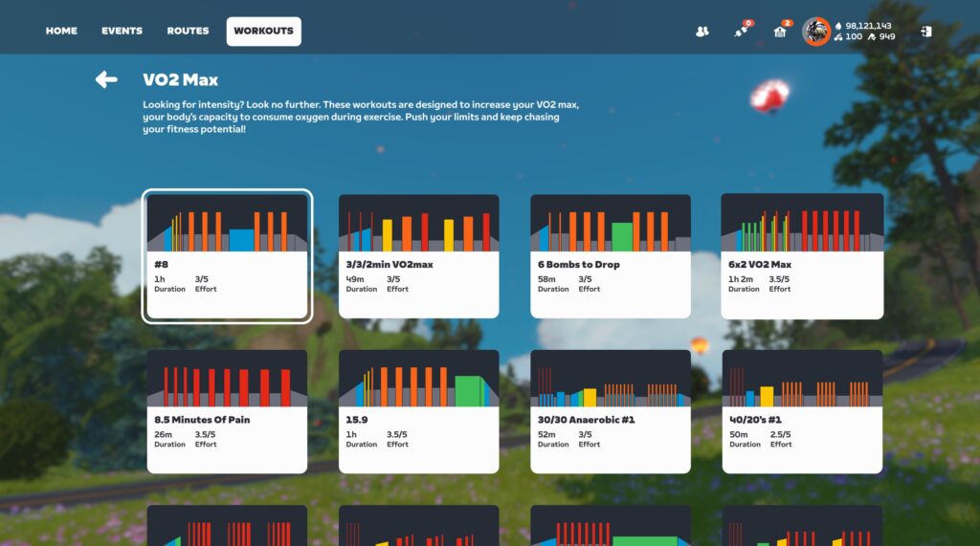
Task: Open the garage icon with badge 2
Action: (780, 32)
